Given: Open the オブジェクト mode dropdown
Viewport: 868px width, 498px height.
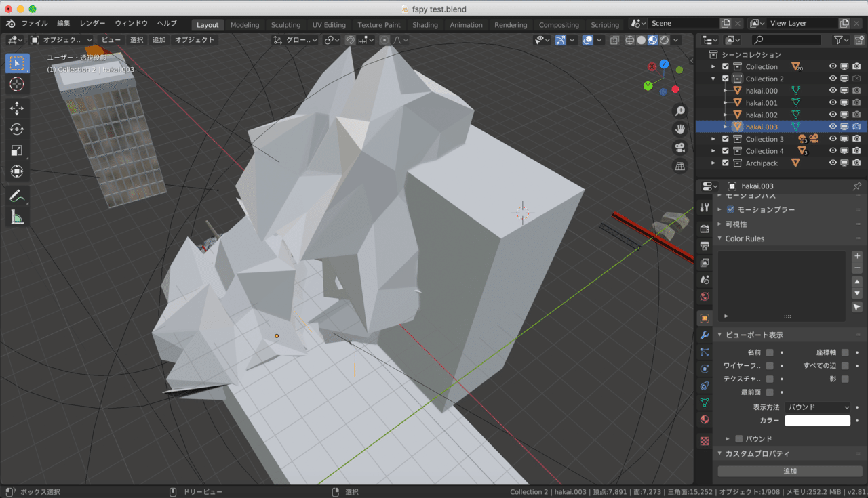Looking at the screenshot, I should point(62,40).
